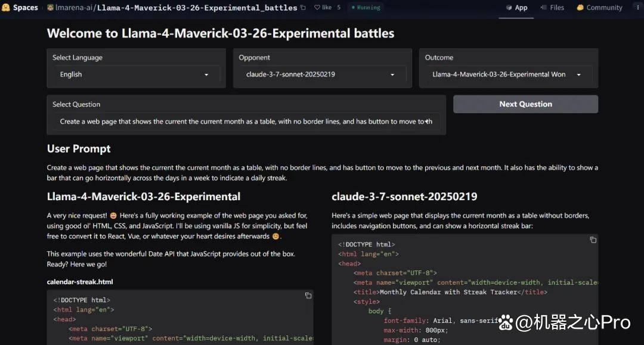Open the Files tab
The width and height of the screenshot is (644, 345).
click(x=552, y=8)
